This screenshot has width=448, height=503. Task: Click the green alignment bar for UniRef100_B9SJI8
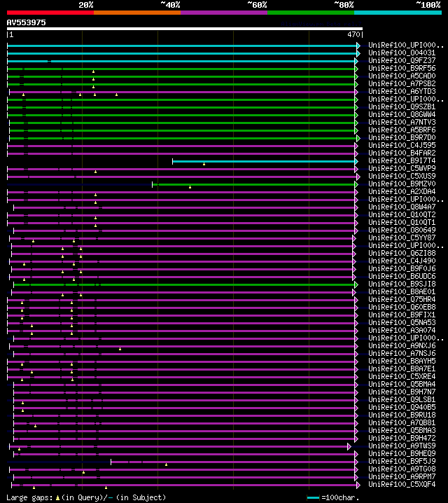click(184, 285)
